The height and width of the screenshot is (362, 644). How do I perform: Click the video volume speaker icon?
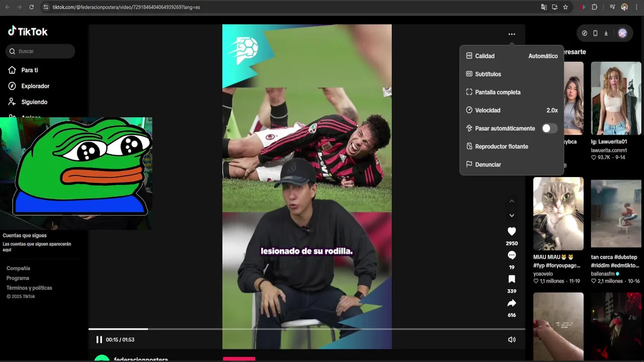[x=512, y=340]
